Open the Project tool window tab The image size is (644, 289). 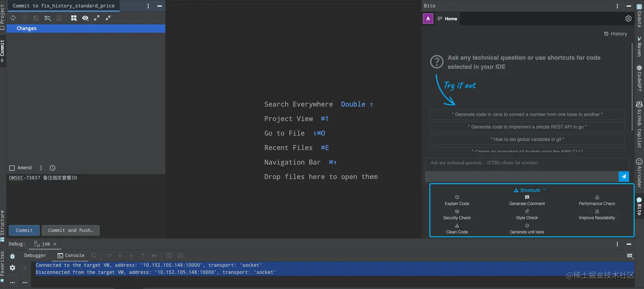tap(3, 17)
